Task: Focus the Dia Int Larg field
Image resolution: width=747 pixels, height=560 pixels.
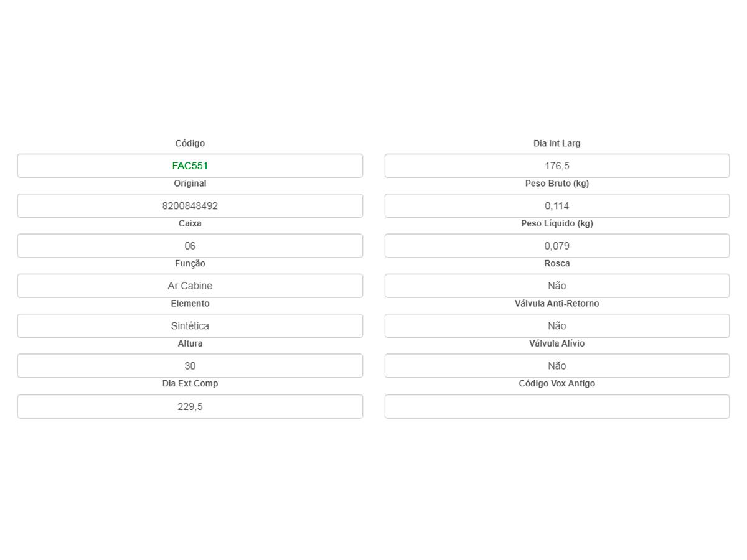Action: point(557,166)
